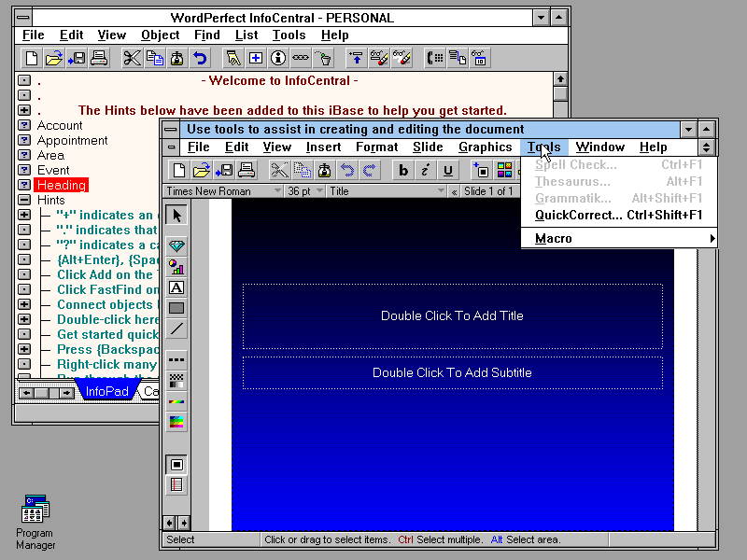This screenshot has height=560, width=747.
Task: Click 'Double Click To Add Title' placeholder
Action: (x=453, y=316)
